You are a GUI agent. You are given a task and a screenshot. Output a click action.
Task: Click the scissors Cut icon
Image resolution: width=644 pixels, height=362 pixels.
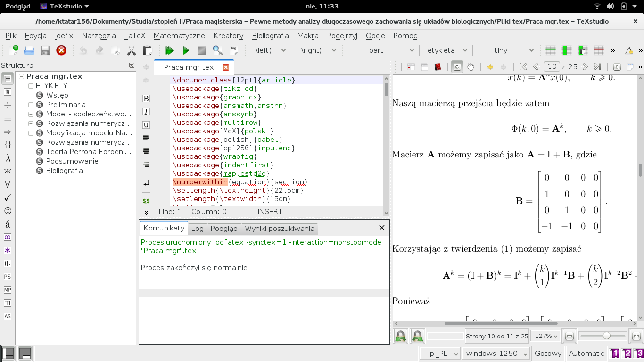tap(132, 50)
